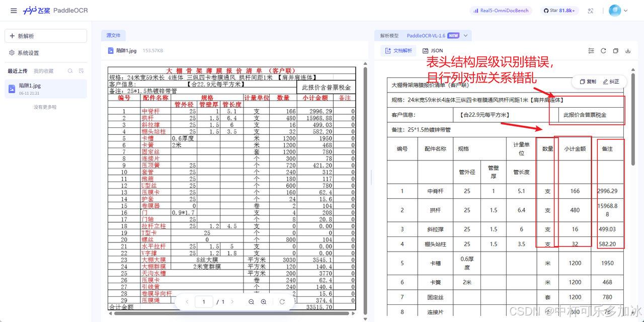Screen dimensions: 644x322
Task: Click 备注:25*1.5热镀锌带管 in parsed result
Action: 421,129
